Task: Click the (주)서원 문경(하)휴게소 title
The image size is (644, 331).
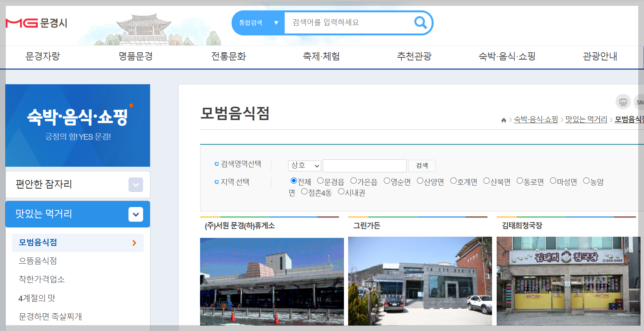Action: point(240,226)
